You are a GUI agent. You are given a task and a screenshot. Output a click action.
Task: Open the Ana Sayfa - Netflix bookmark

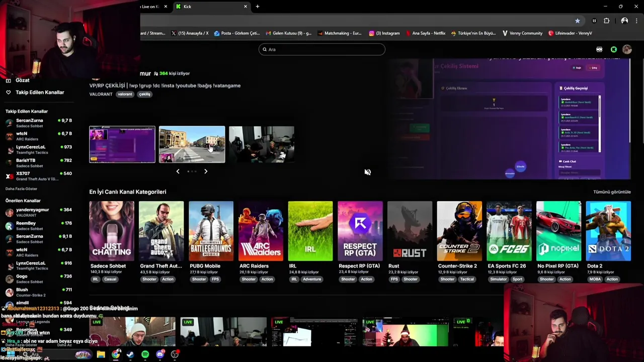pos(426,33)
